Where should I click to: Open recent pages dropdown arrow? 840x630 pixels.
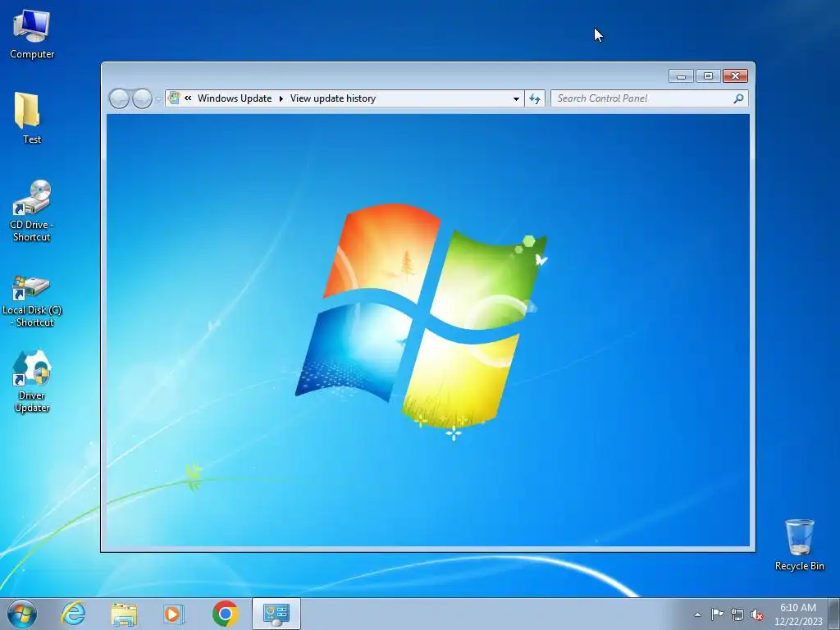pyautogui.click(x=158, y=99)
